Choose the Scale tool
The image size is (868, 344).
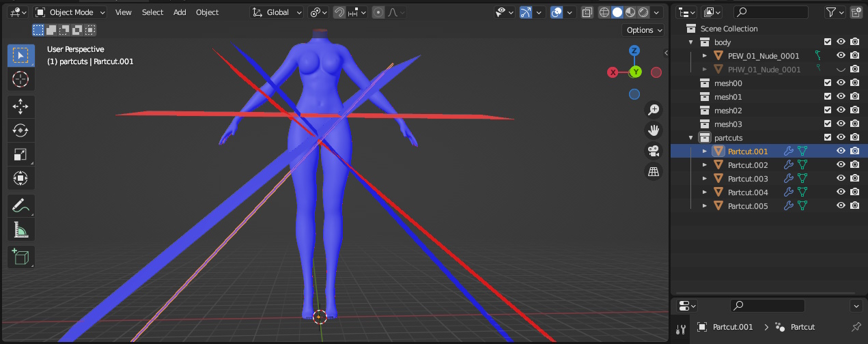[x=20, y=154]
